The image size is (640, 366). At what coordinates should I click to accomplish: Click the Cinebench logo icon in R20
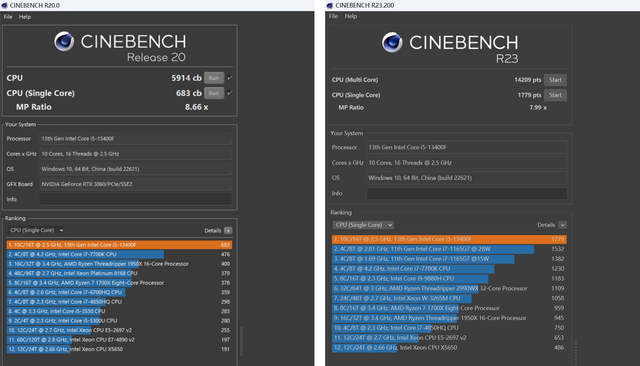click(64, 41)
